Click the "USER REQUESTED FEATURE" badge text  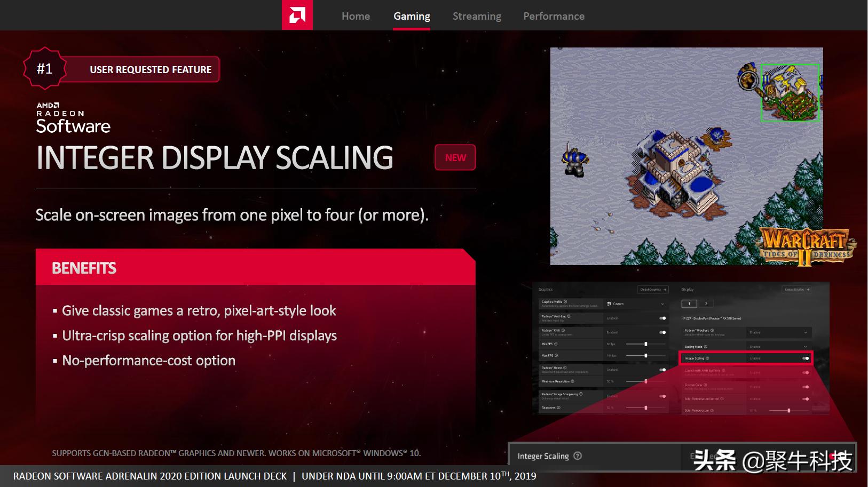point(151,70)
